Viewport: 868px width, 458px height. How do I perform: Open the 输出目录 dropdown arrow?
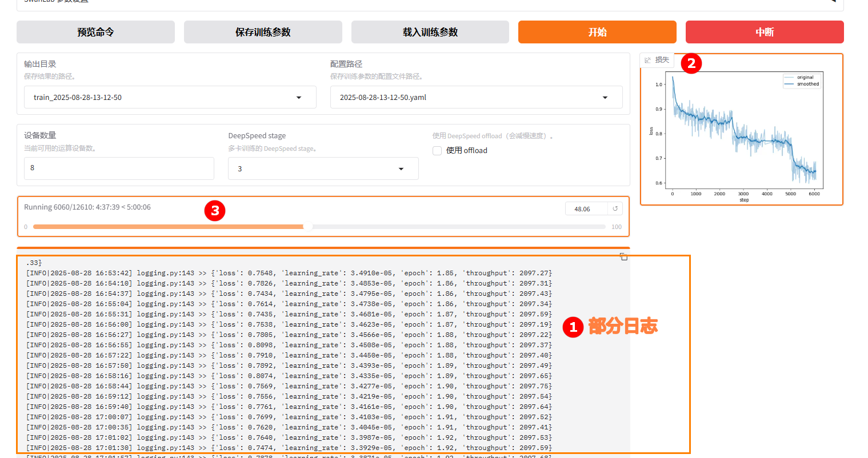point(298,98)
